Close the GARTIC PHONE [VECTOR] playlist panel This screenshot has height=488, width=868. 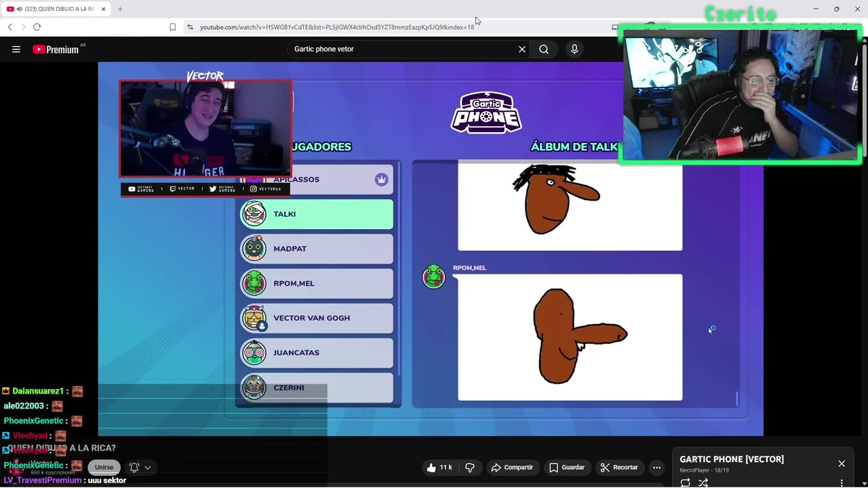pos(842,464)
